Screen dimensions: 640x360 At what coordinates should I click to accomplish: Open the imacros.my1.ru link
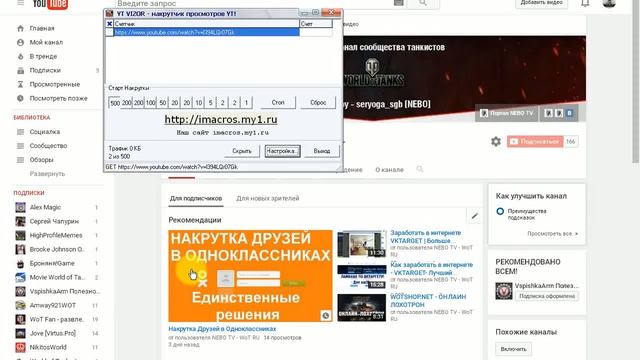[x=221, y=120]
